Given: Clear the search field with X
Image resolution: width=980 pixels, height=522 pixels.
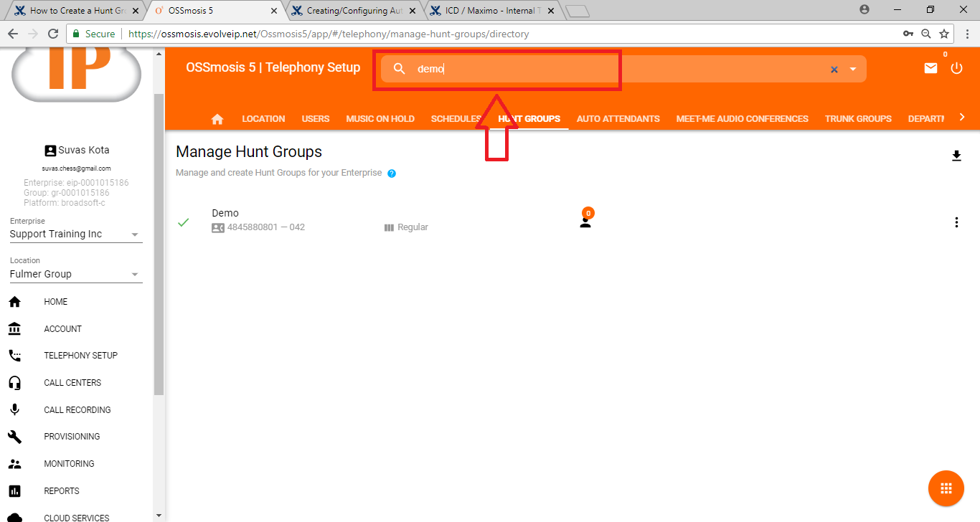Looking at the screenshot, I should 834,70.
